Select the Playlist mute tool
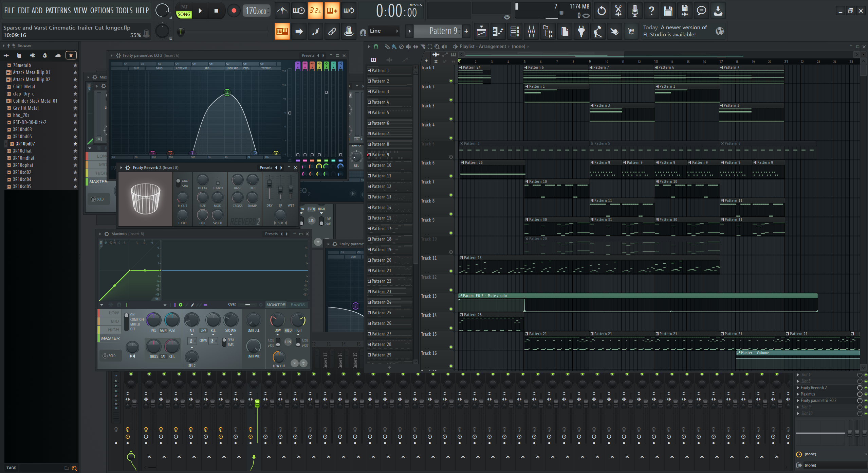The height and width of the screenshot is (473, 868). (x=408, y=47)
